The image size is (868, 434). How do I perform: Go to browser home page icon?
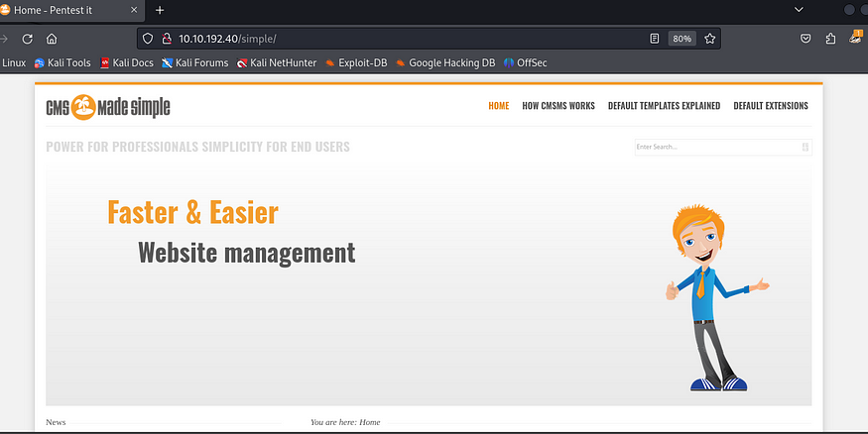point(52,39)
